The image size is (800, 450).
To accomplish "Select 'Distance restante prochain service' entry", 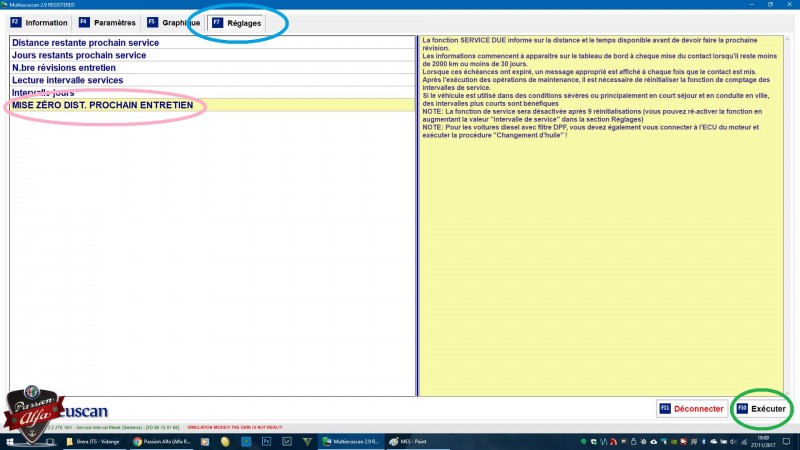I will (x=86, y=43).
